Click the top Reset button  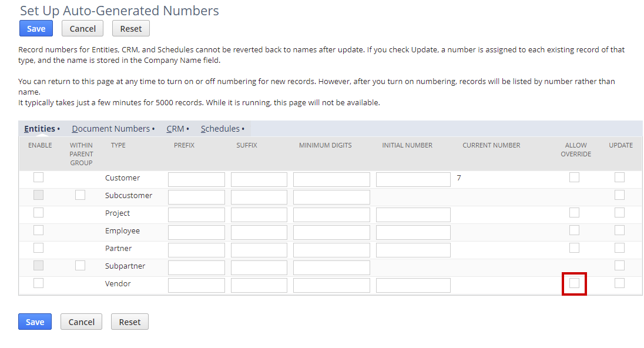(x=131, y=29)
